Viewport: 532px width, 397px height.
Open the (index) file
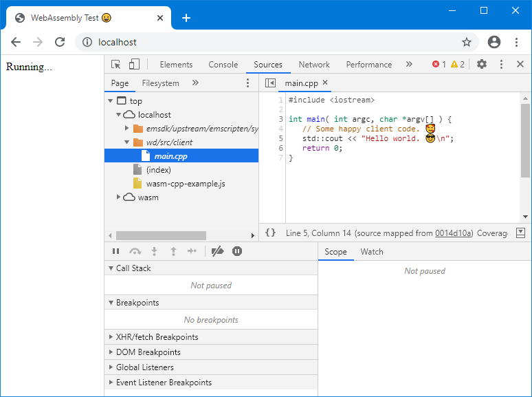pos(159,170)
